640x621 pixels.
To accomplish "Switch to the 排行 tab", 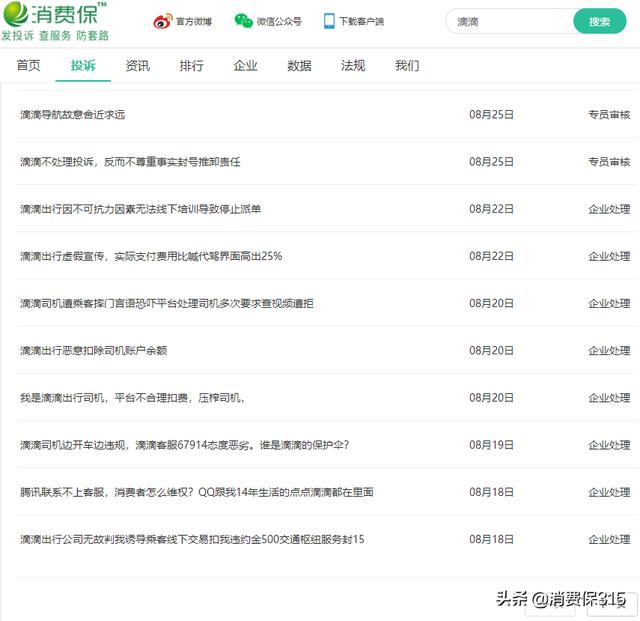I will click(191, 65).
